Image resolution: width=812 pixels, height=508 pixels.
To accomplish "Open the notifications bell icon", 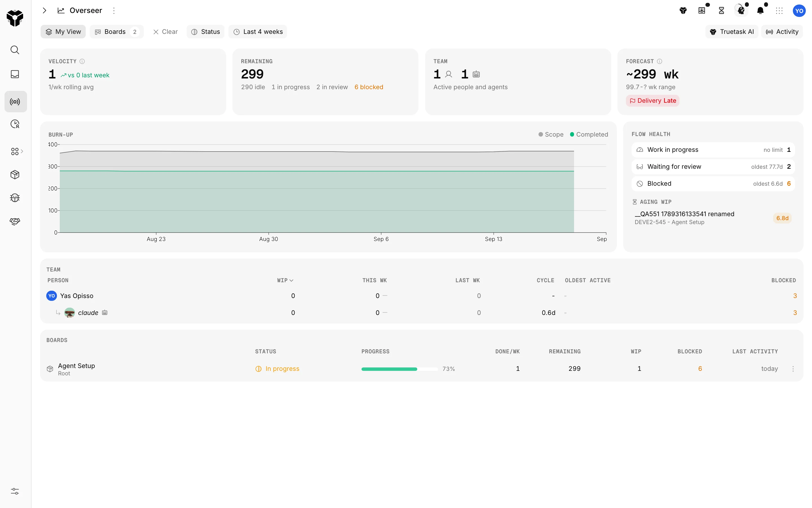I will (760, 11).
